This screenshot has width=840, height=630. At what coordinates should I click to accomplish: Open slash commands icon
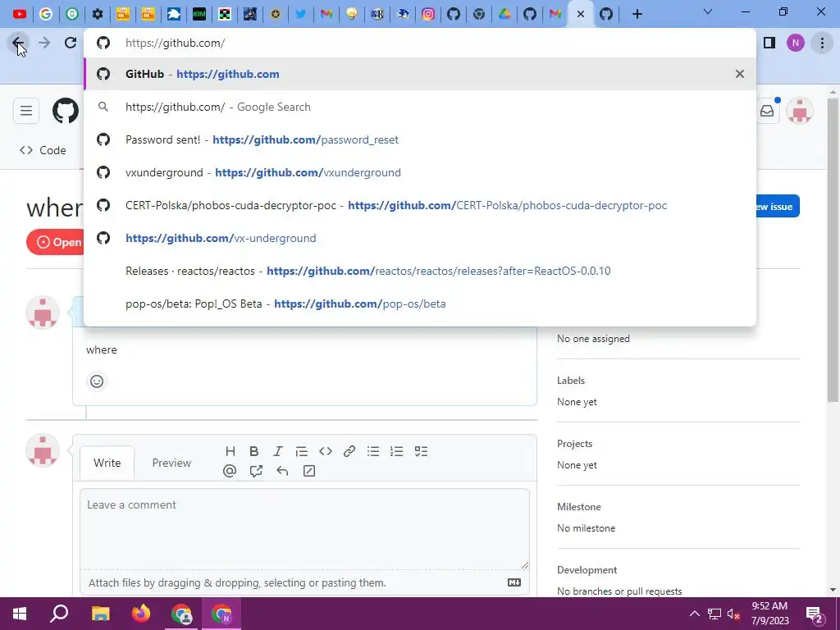tap(309, 471)
